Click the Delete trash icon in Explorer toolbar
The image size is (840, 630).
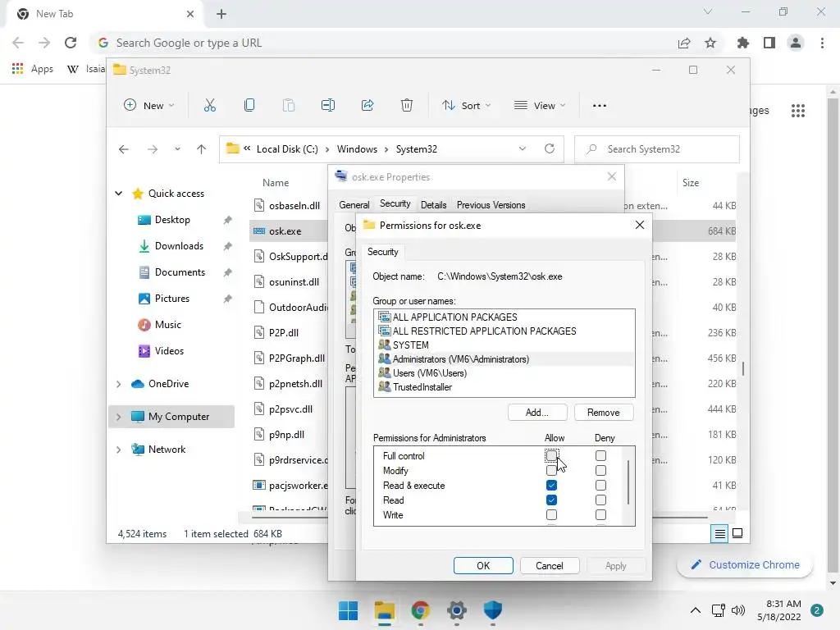pyautogui.click(x=407, y=106)
